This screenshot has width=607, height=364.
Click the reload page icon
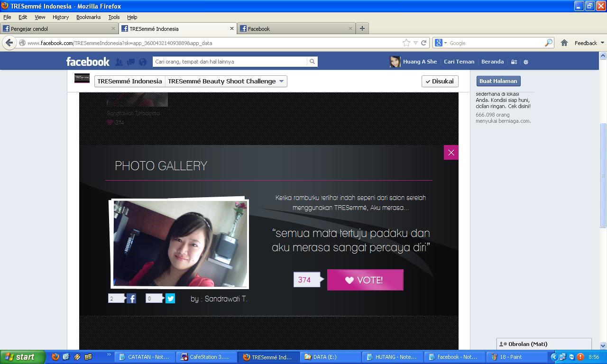[424, 43]
